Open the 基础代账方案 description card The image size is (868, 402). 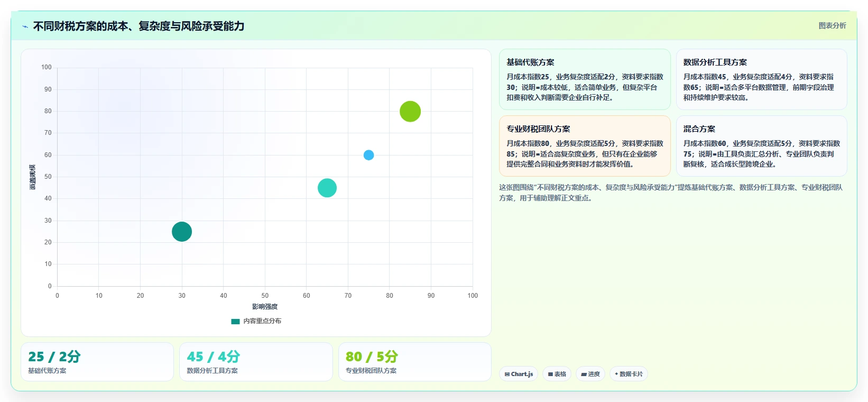585,79
